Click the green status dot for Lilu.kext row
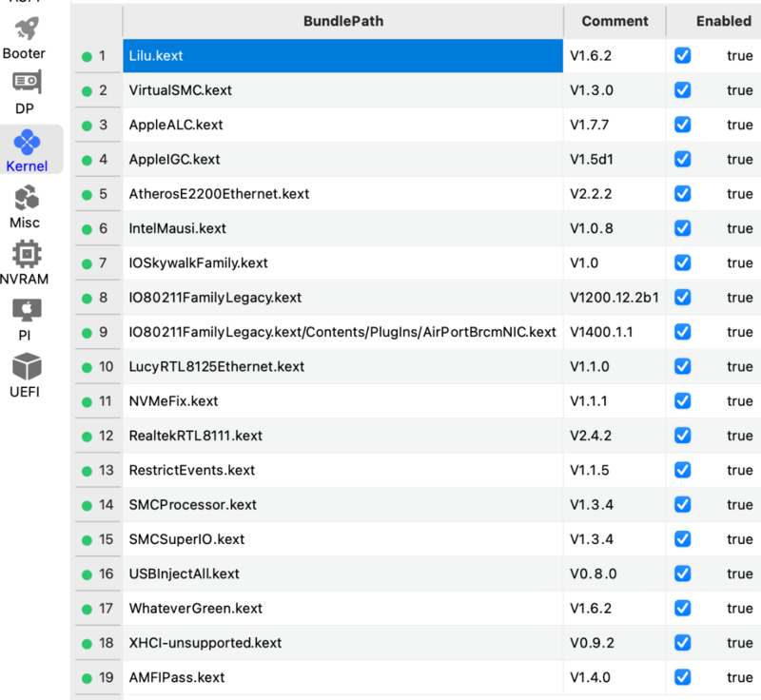 pos(87,56)
